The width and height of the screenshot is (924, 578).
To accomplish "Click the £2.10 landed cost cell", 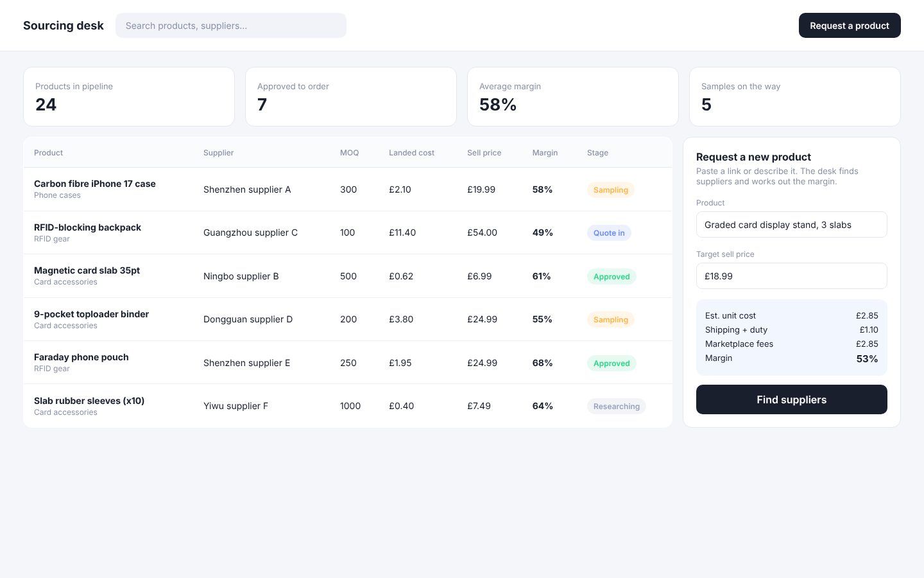I will (400, 189).
